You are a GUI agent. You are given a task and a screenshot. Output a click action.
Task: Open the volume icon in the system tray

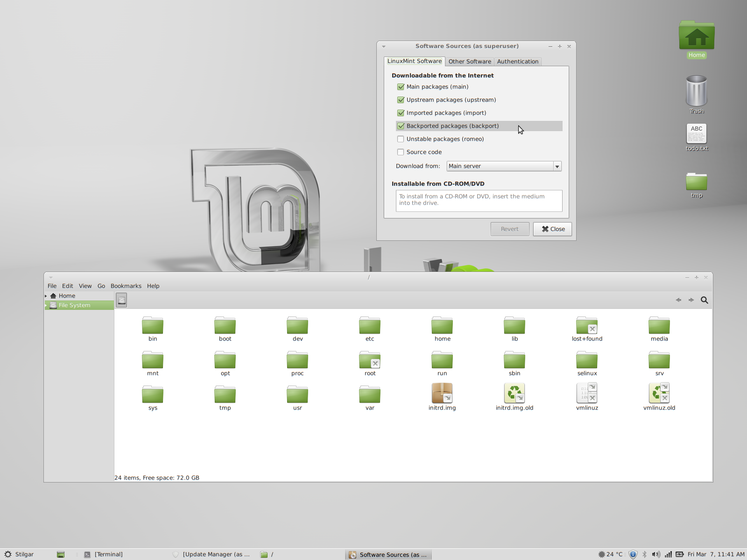click(656, 554)
